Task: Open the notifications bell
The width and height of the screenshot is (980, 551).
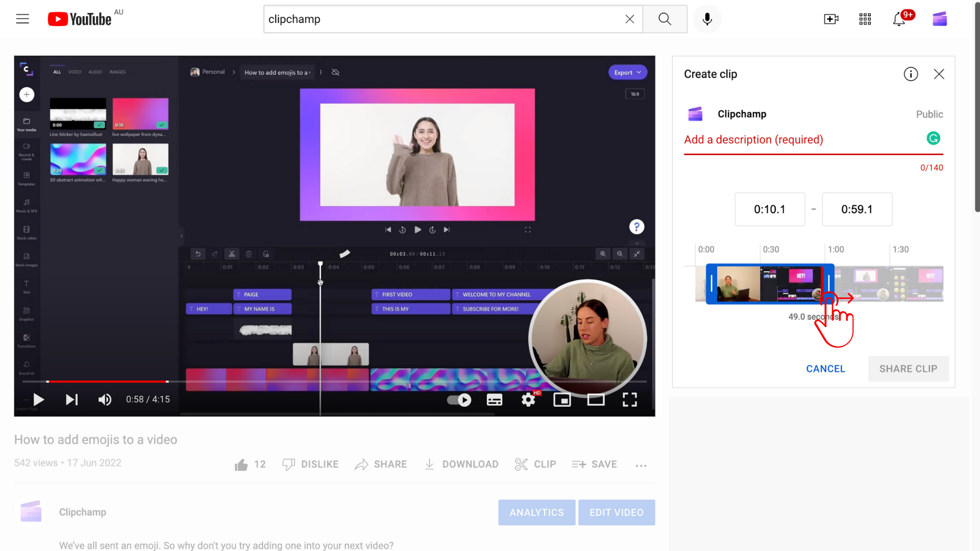Action: [899, 19]
